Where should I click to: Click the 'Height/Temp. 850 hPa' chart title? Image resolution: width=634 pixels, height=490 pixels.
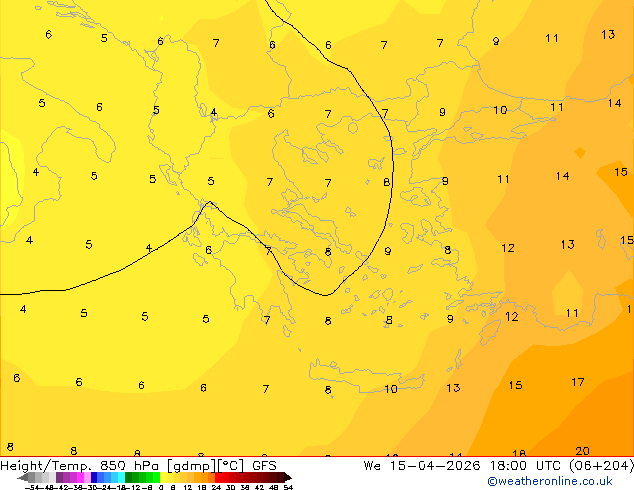point(79,466)
